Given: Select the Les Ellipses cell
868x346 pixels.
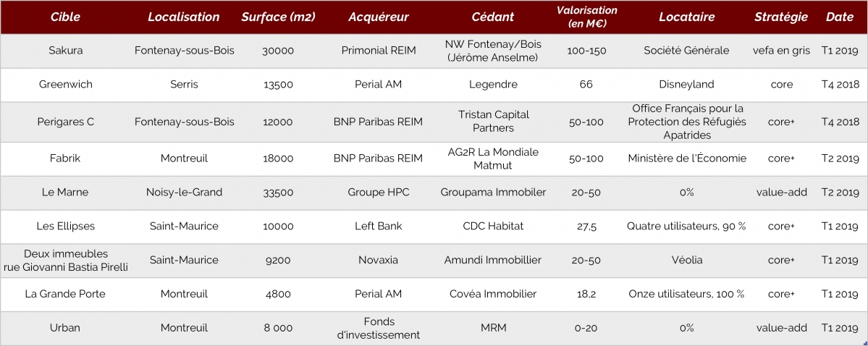Looking at the screenshot, I should pos(65,226).
